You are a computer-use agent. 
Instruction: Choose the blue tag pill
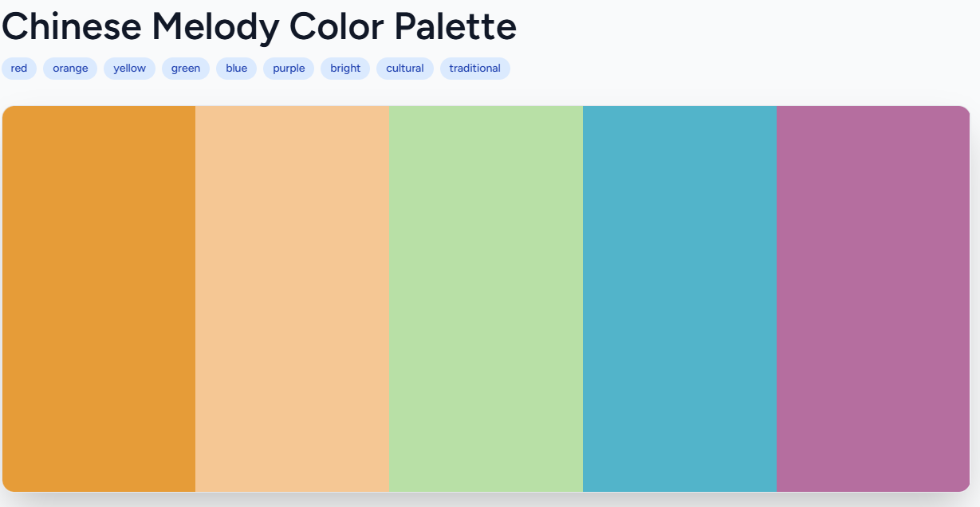(236, 69)
